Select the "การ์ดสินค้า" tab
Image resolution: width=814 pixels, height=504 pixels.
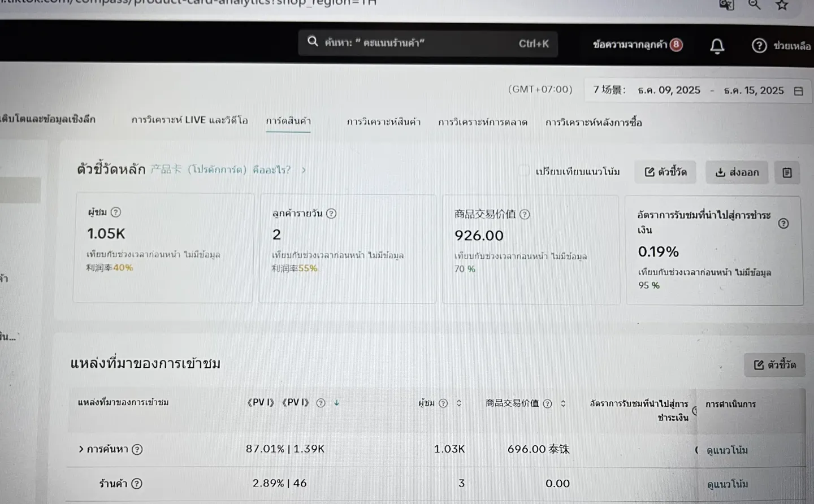288,121
